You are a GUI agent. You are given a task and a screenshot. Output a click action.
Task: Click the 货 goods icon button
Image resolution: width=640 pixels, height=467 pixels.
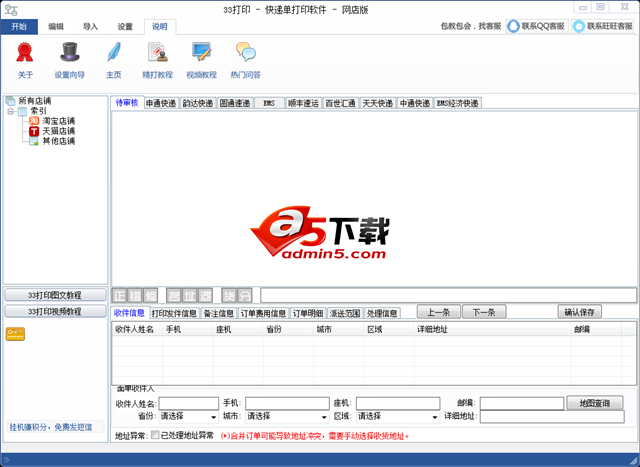(229, 295)
